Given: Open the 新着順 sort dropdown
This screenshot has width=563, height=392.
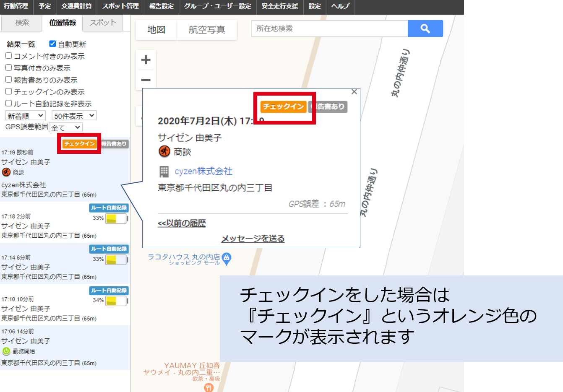Looking at the screenshot, I should (25, 116).
